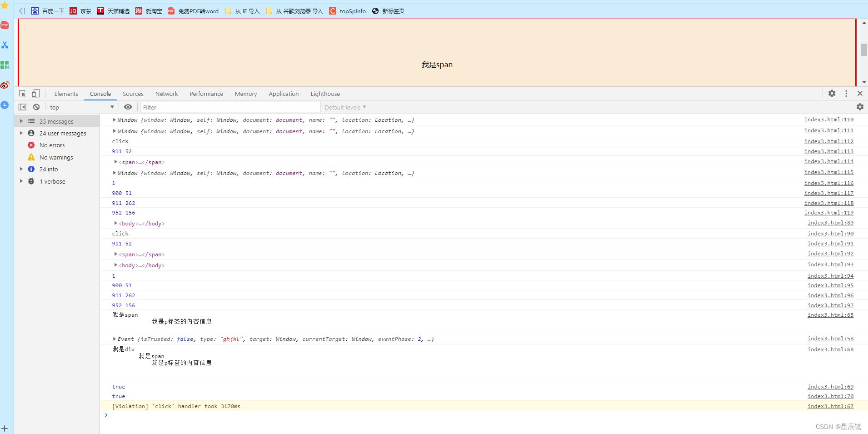
Task: Open source link index3.html:70
Action: 830,396
